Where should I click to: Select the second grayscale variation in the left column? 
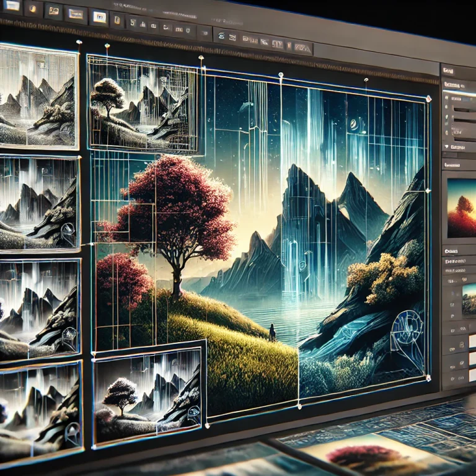39,203
